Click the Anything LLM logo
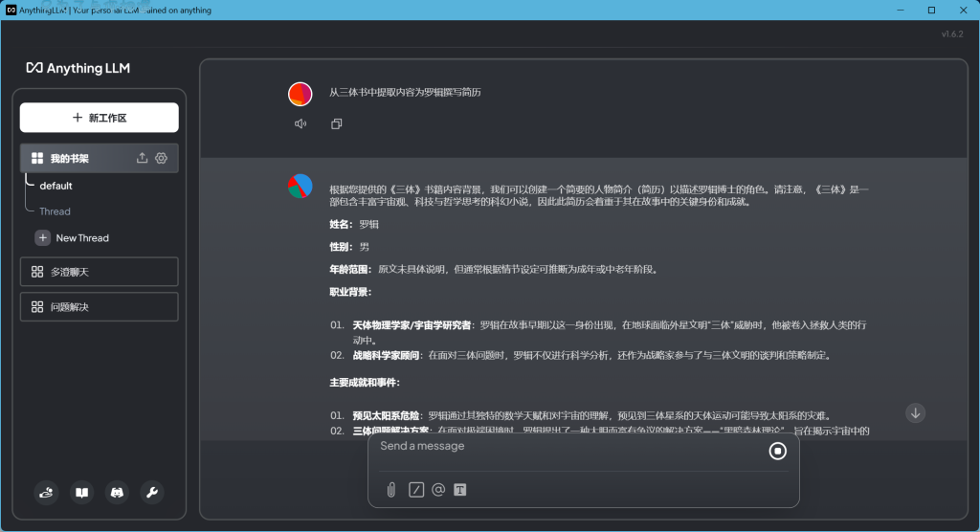 coord(78,68)
